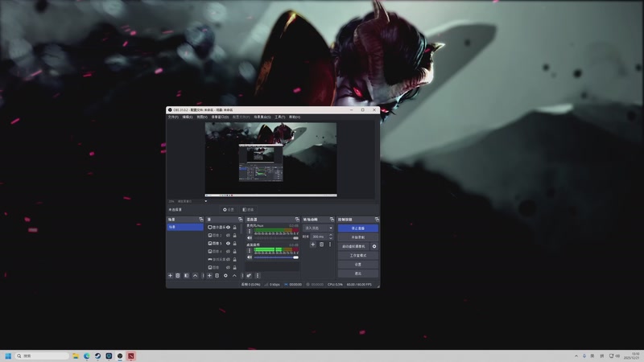Screen dimensions: 644x362
Task: Pop out the 来源 sources dock panel
Action: pyautogui.click(x=240, y=220)
